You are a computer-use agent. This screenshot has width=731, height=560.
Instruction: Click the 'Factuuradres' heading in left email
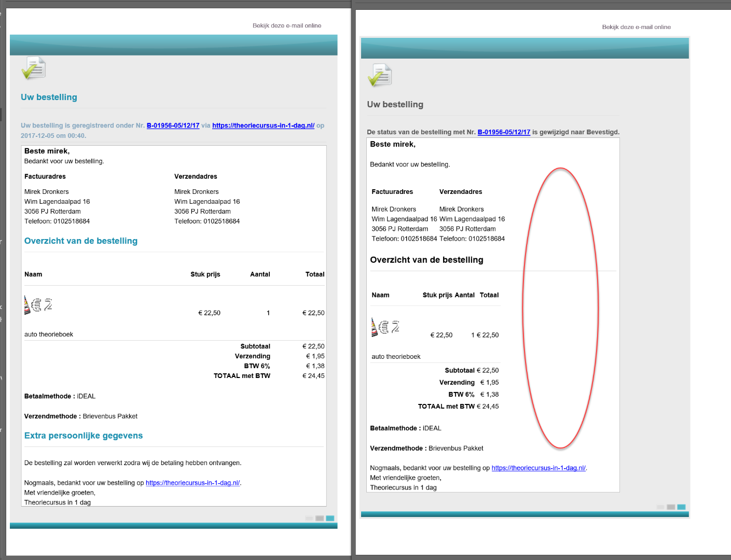click(x=45, y=176)
